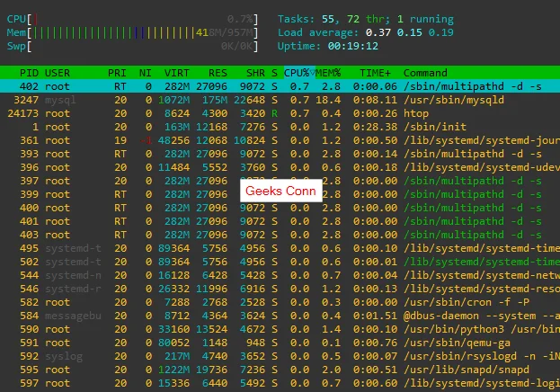Click the messagebu user name

pos(73,316)
